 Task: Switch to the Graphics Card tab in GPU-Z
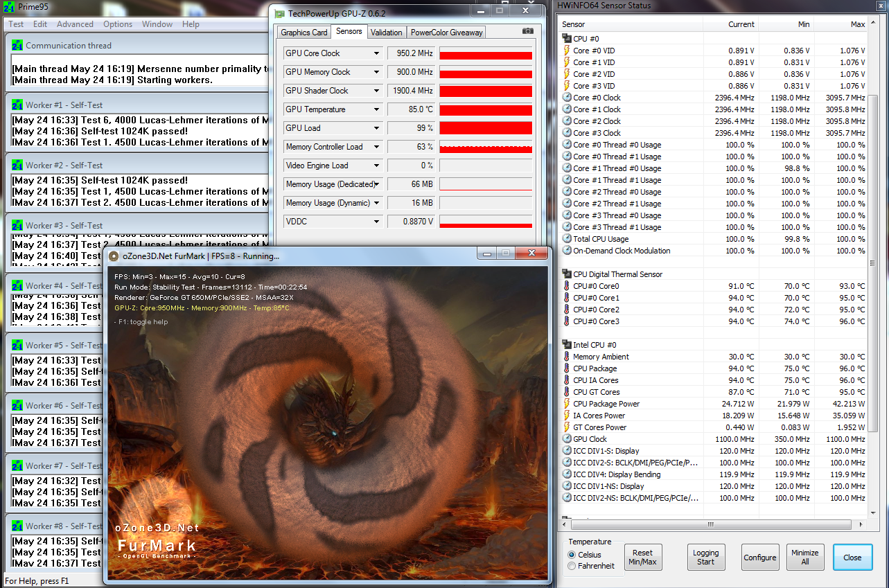click(x=304, y=33)
